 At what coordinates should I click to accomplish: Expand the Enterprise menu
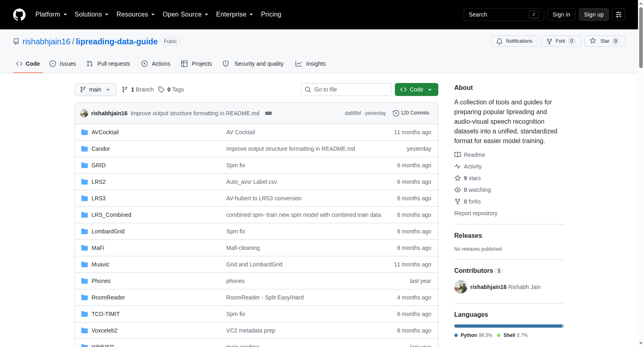click(234, 15)
